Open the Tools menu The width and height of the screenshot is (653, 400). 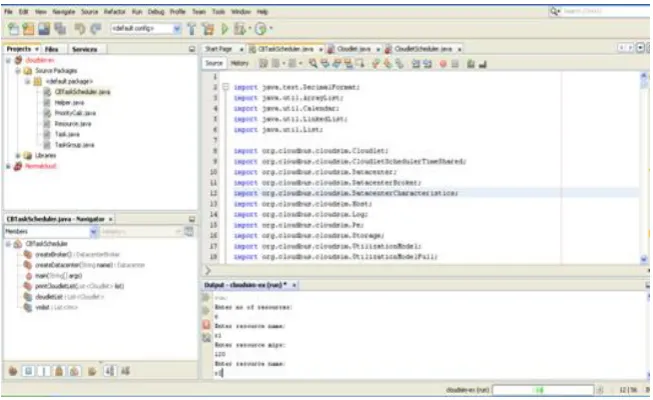tap(218, 12)
